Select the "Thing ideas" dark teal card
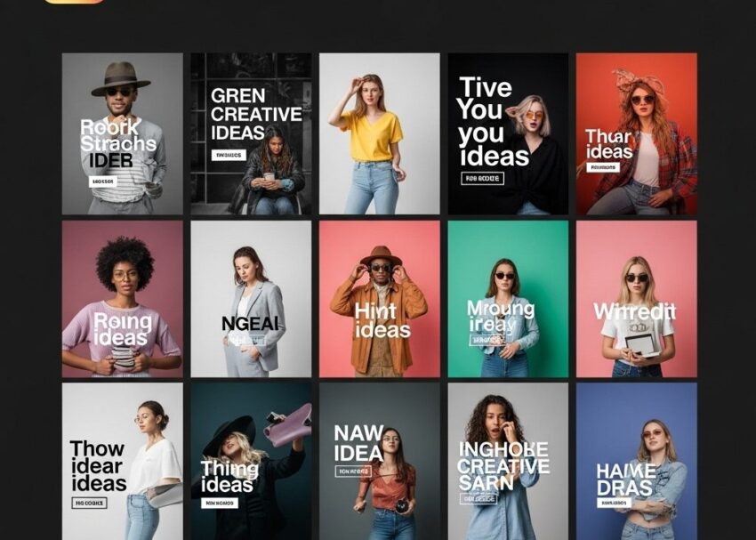 point(251,461)
